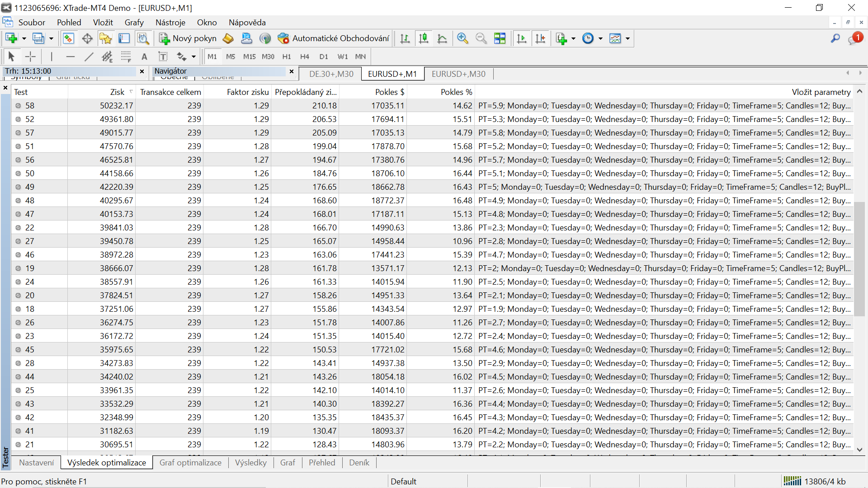The height and width of the screenshot is (488, 868).
Task: Open the Nástroje menu
Action: (170, 22)
